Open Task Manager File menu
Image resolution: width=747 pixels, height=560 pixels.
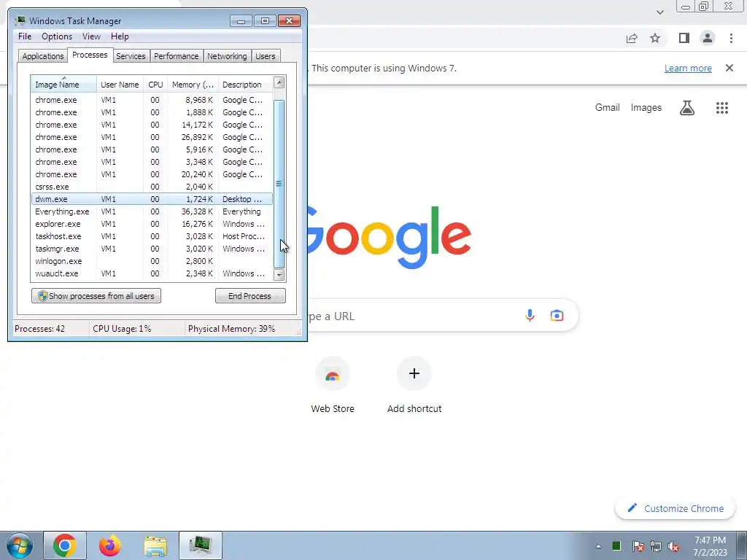tap(25, 36)
